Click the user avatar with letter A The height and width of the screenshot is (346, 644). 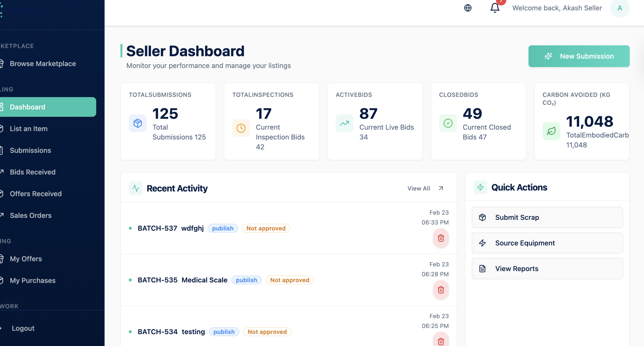620,8
